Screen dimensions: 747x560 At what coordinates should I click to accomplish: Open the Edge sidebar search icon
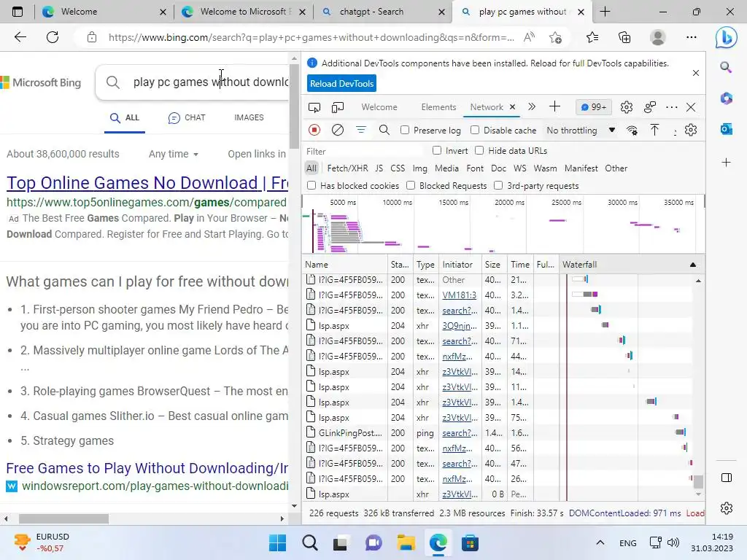tap(726, 67)
